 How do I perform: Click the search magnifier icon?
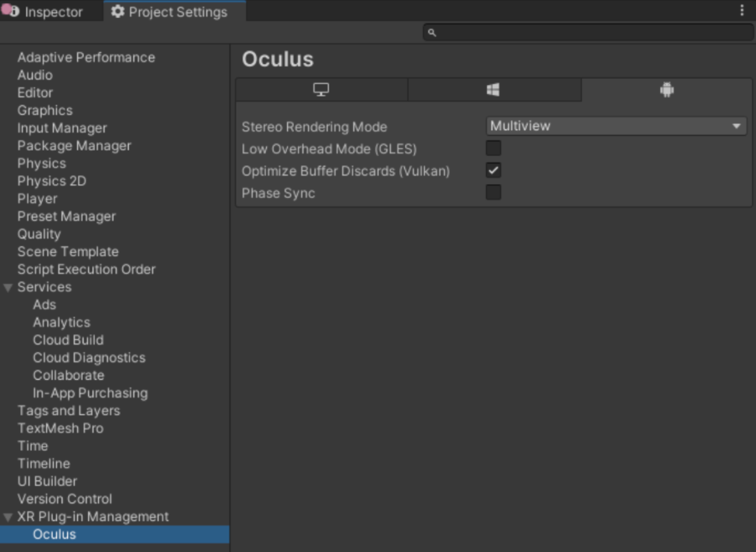click(431, 33)
